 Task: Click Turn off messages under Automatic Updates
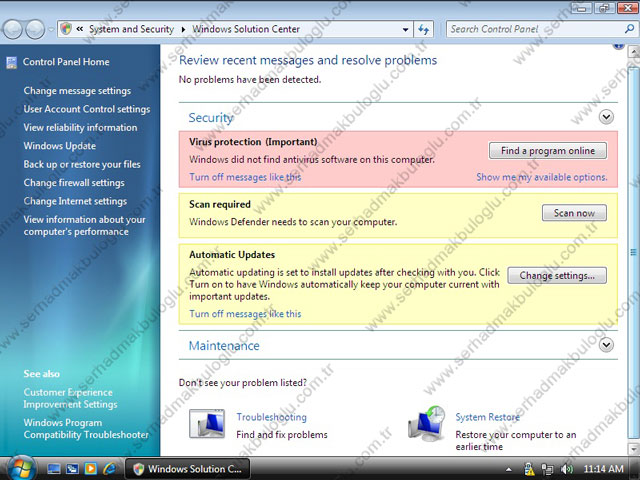click(245, 314)
